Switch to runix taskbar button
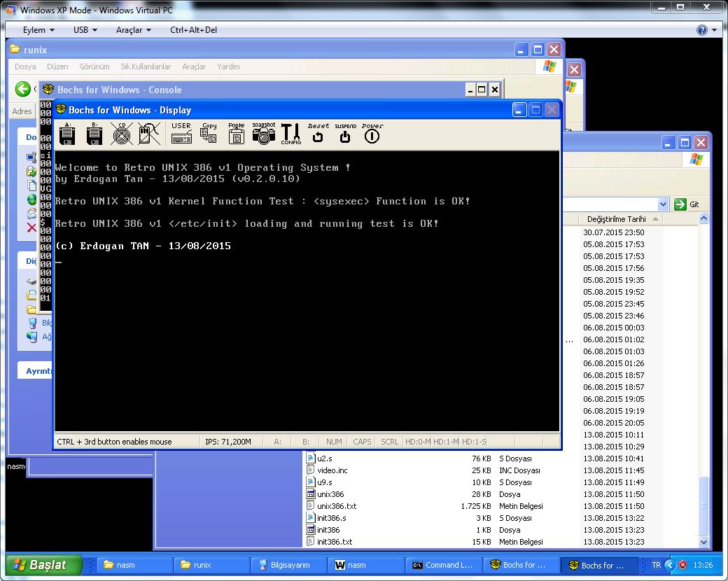 (x=211, y=565)
